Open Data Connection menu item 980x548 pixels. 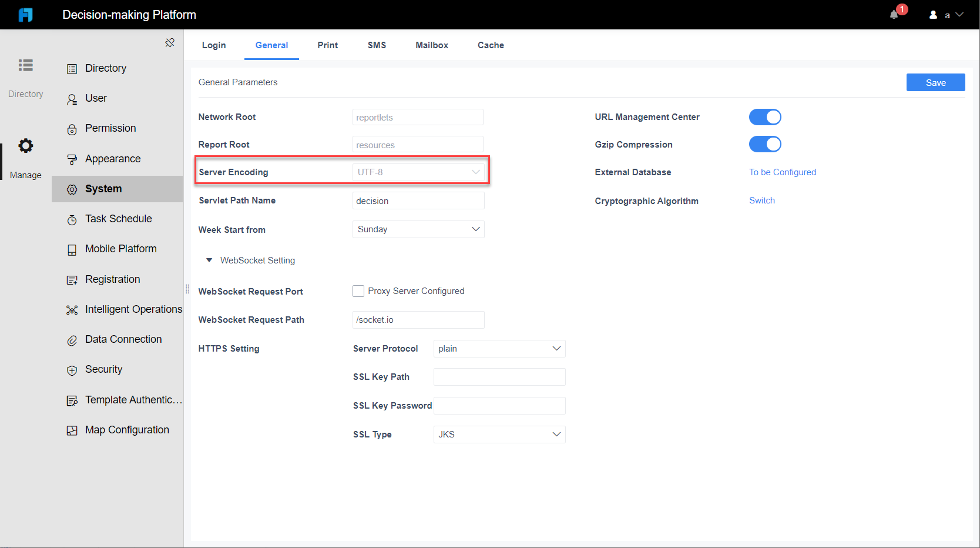[123, 339]
